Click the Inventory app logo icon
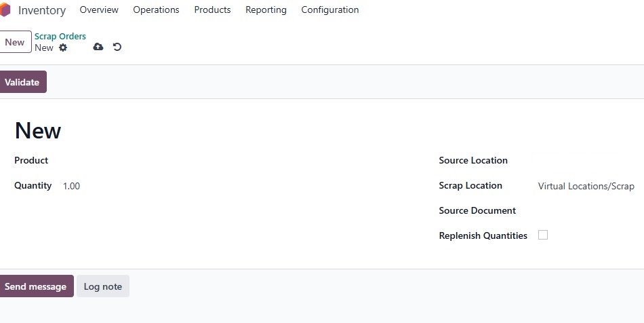The height and width of the screenshot is (323, 644). (x=5, y=10)
